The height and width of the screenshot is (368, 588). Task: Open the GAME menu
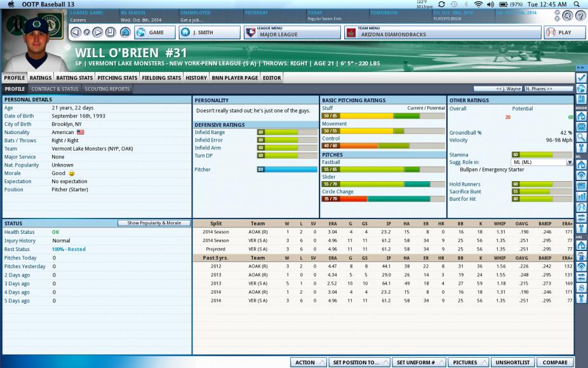pos(155,32)
